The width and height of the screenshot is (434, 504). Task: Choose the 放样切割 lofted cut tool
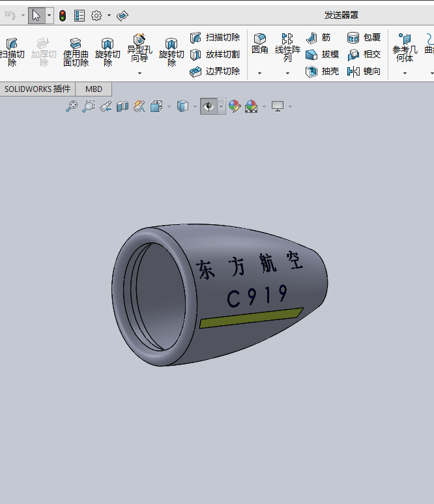[214, 54]
